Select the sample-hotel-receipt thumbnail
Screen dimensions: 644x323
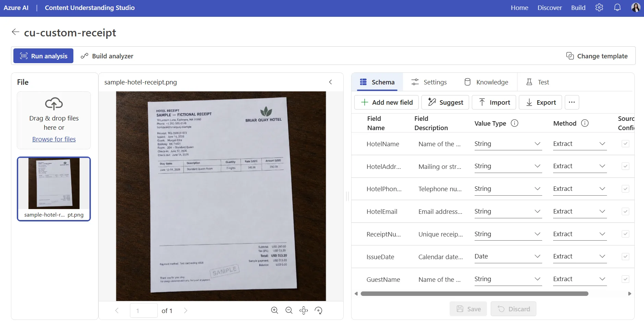(54, 189)
